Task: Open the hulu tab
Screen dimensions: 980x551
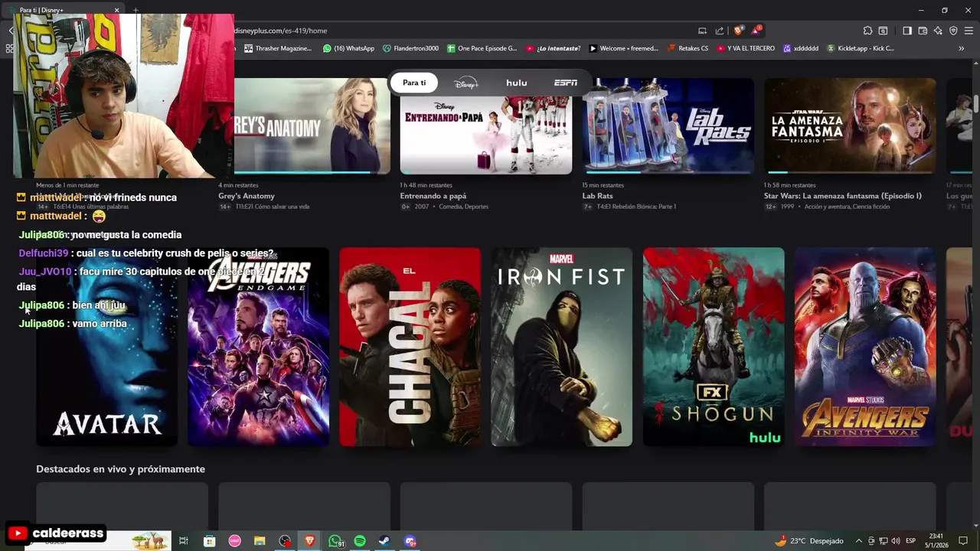Action: (x=516, y=83)
